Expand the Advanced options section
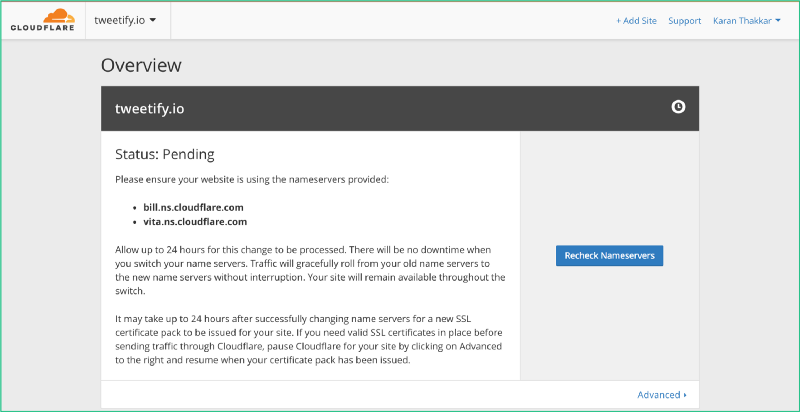The width and height of the screenshot is (800, 412). [662, 395]
